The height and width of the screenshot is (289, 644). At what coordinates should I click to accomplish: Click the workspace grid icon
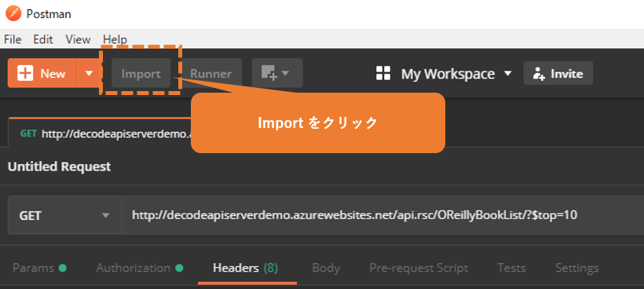pyautogui.click(x=383, y=74)
